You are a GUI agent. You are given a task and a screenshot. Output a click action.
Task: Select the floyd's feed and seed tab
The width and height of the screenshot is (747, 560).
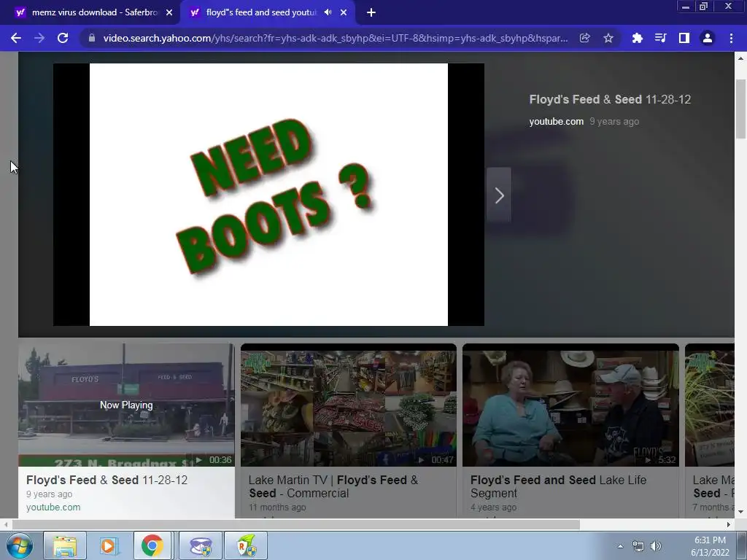pos(261,12)
